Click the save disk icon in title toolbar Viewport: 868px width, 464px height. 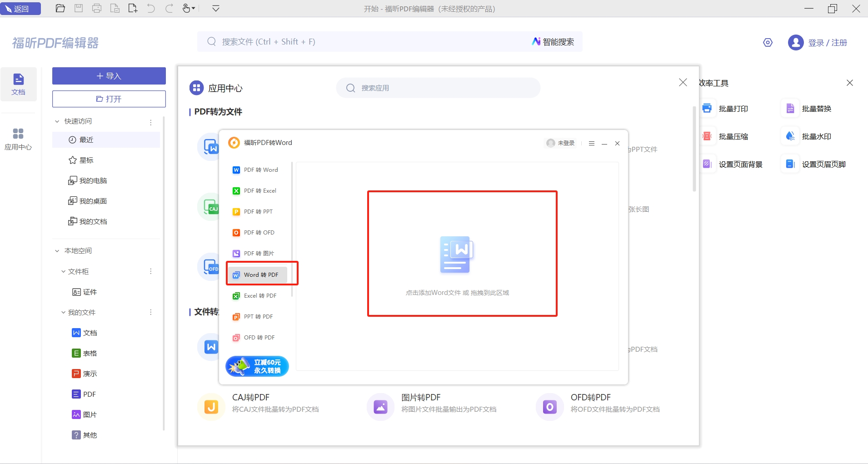[x=79, y=8]
